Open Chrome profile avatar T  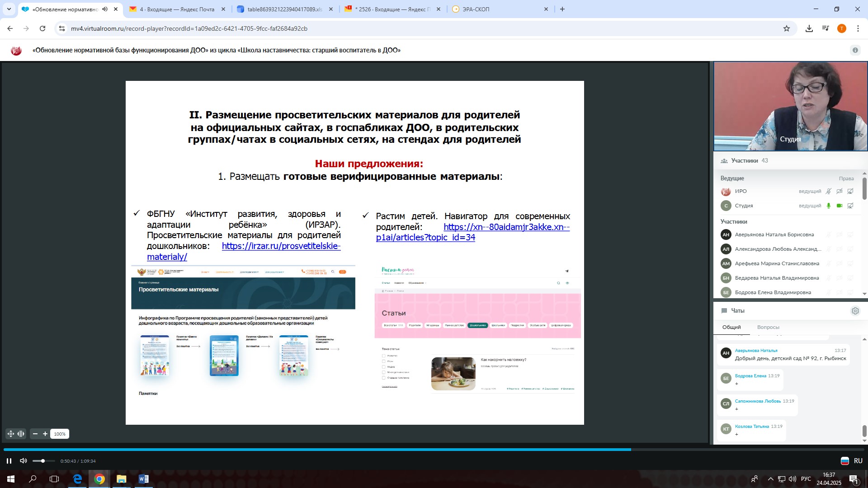click(842, 28)
